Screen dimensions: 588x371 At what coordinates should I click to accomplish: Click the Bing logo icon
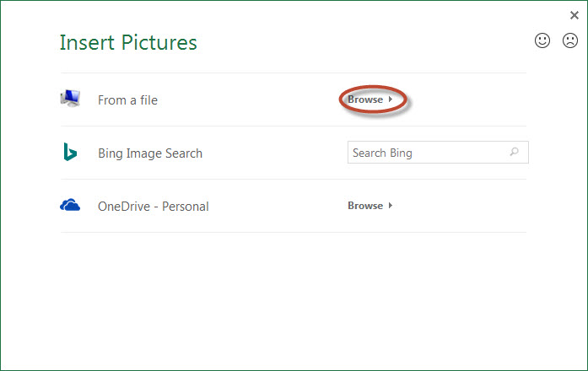tap(70, 153)
